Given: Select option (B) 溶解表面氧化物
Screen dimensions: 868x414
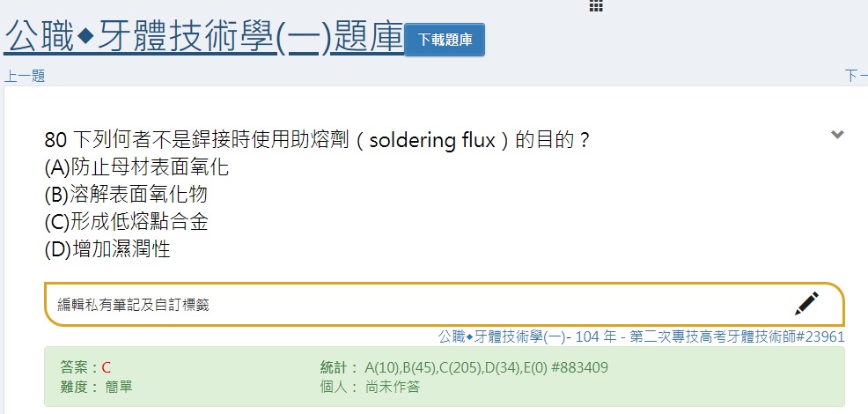Looking at the screenshot, I should [126, 195].
